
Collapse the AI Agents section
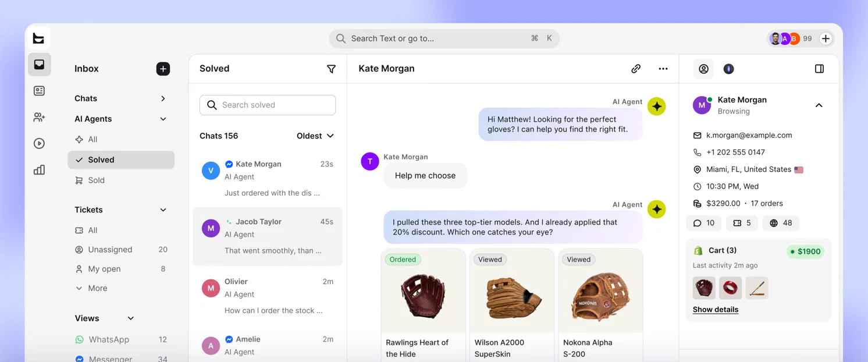pyautogui.click(x=163, y=119)
